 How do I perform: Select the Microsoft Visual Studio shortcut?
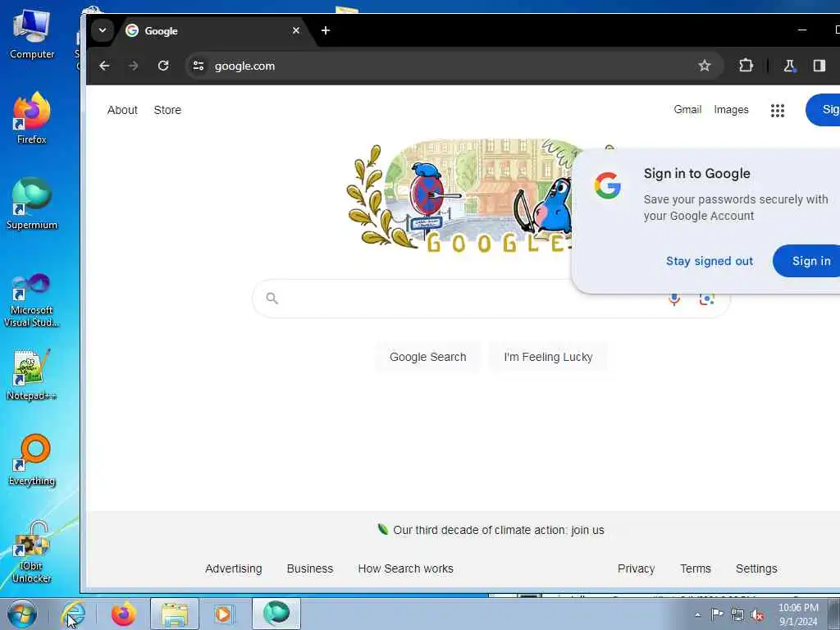(32, 300)
